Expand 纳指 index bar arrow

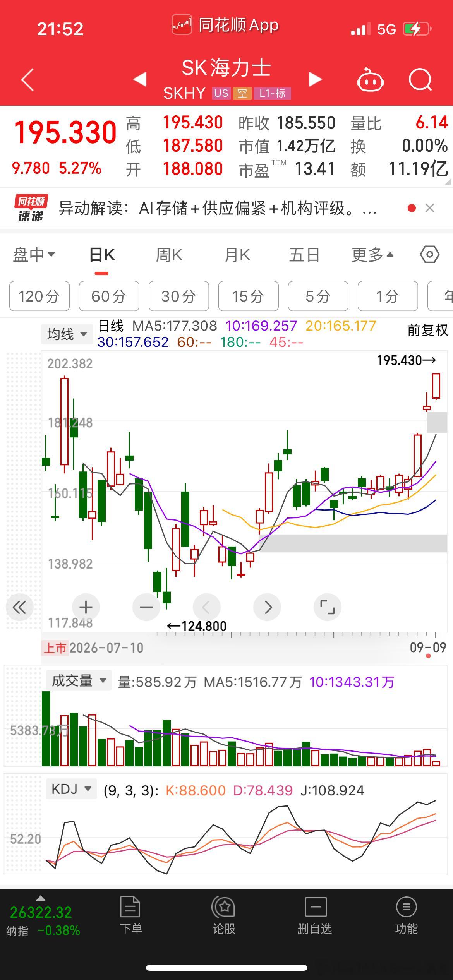(x=40, y=898)
